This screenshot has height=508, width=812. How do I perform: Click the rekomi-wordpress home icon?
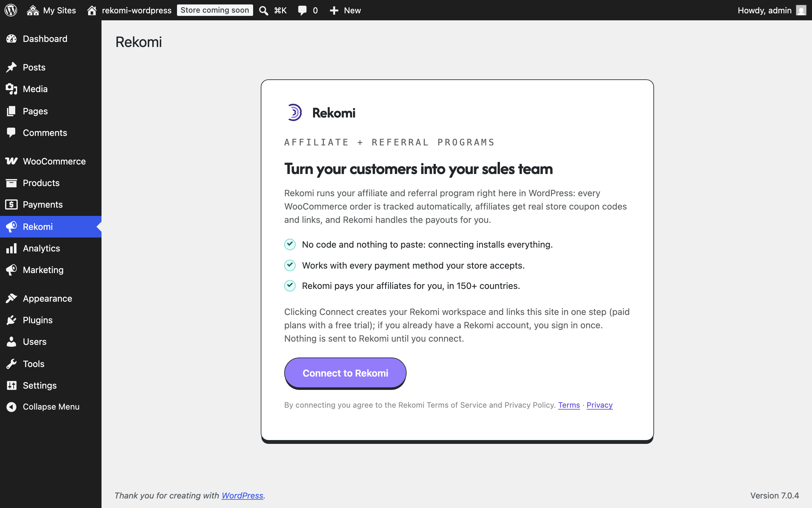click(92, 10)
